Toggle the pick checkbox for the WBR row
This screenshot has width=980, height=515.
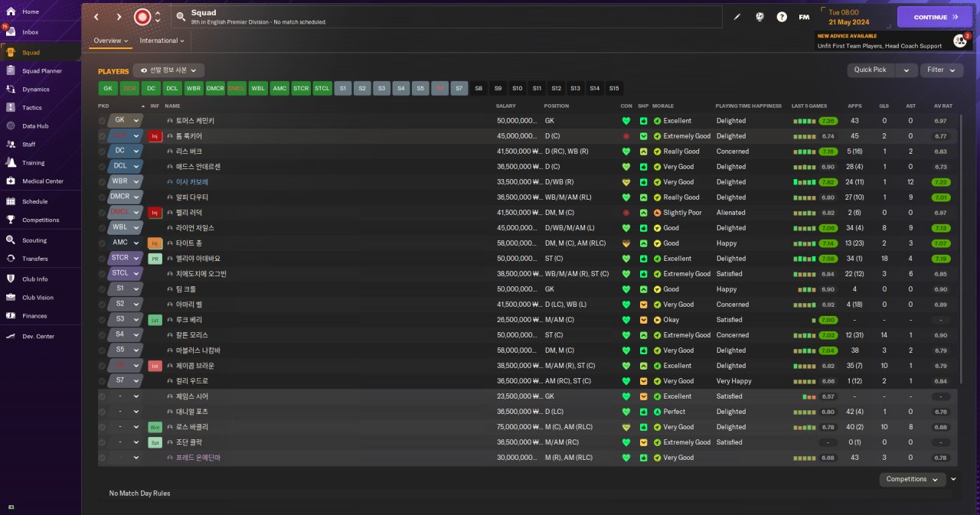pos(103,182)
